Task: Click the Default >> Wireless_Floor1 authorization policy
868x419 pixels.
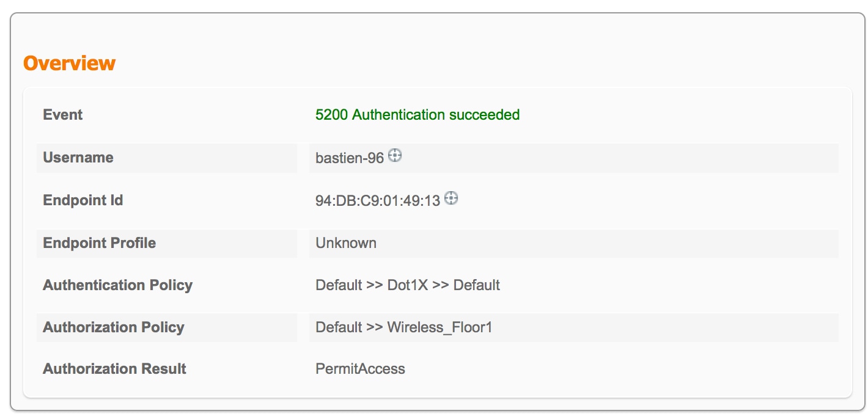Action: pyautogui.click(x=404, y=327)
